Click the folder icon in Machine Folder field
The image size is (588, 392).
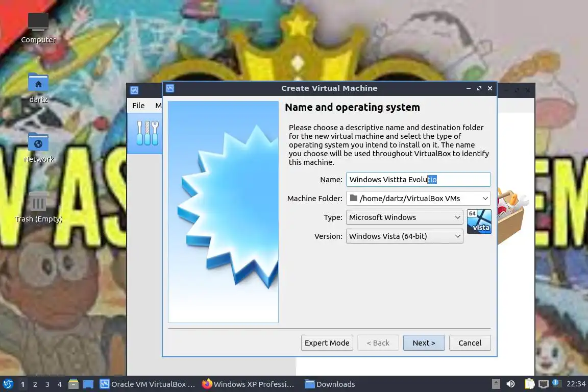(353, 198)
